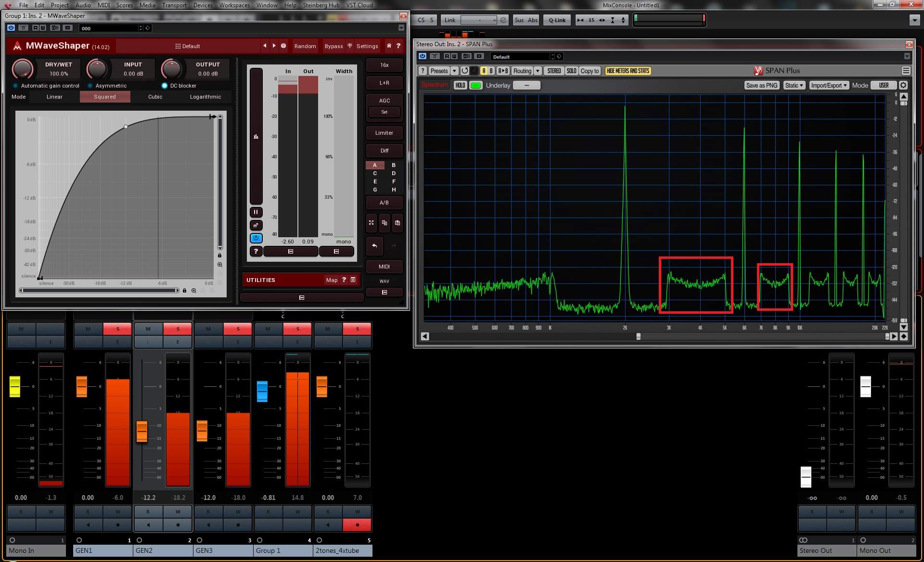Open SPAN Plus gear settings

pyautogui.click(x=903, y=85)
